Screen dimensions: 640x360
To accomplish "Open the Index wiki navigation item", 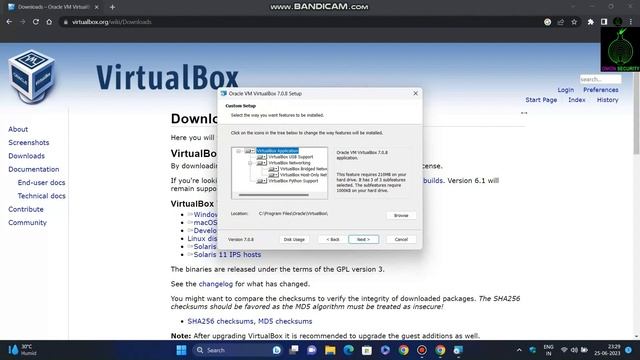I will (x=576, y=100).
